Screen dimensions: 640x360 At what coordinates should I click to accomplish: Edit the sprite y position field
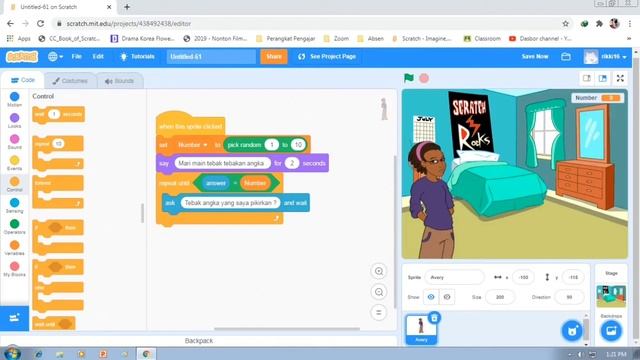click(573, 277)
